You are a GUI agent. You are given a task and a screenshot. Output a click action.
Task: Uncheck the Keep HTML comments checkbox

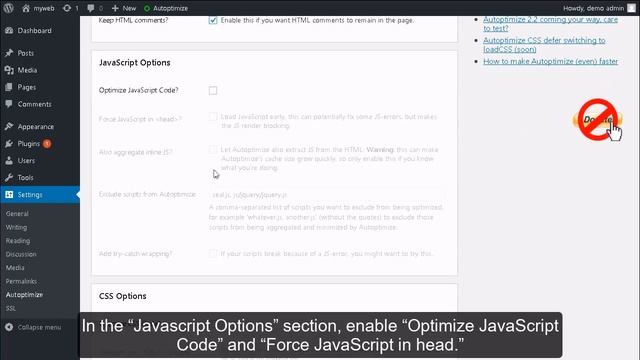click(x=213, y=20)
